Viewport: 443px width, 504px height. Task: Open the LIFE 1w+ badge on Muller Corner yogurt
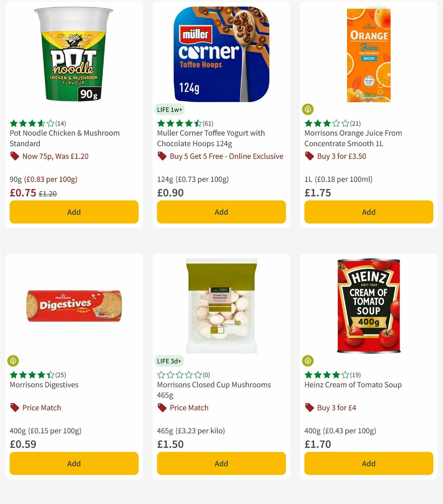169,110
